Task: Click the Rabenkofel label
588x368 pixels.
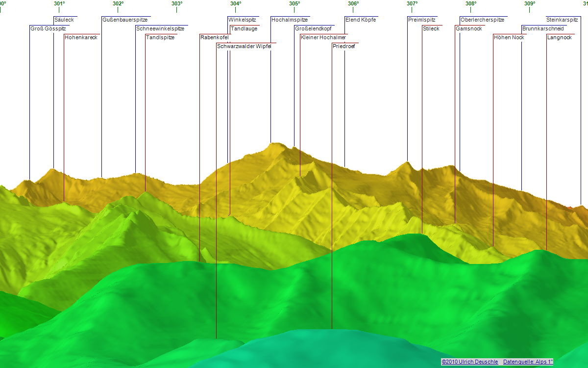Action: pyautogui.click(x=215, y=38)
